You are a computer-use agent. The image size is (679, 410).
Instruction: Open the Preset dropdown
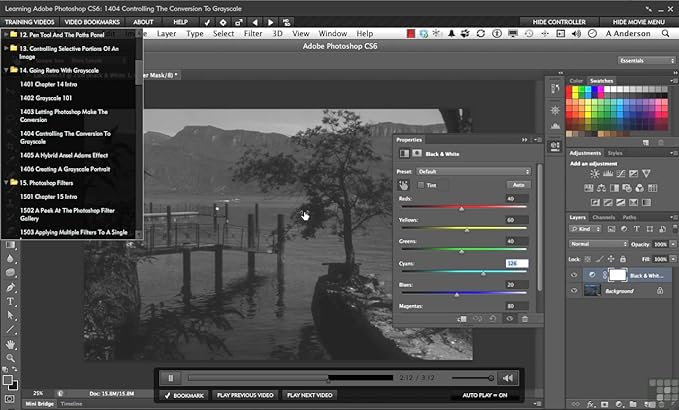point(473,171)
